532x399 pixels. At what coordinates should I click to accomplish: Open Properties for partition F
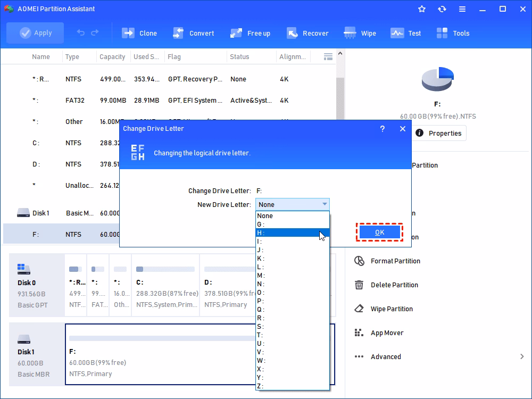pos(439,133)
